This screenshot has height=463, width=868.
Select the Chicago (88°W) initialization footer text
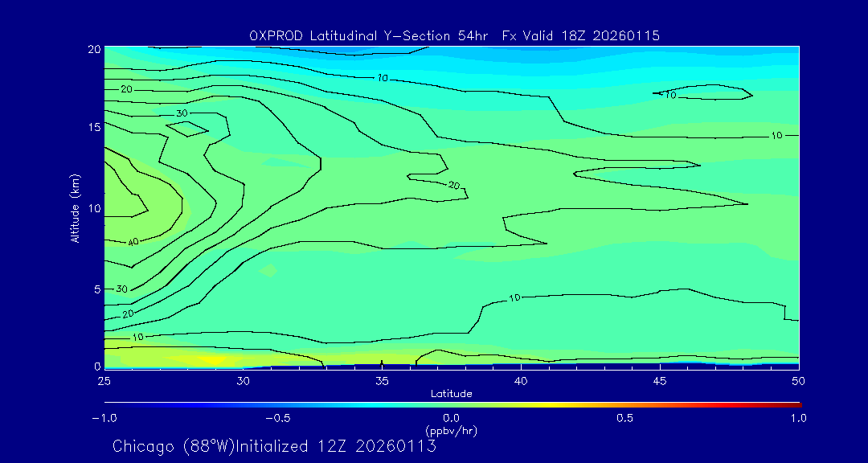(274, 446)
